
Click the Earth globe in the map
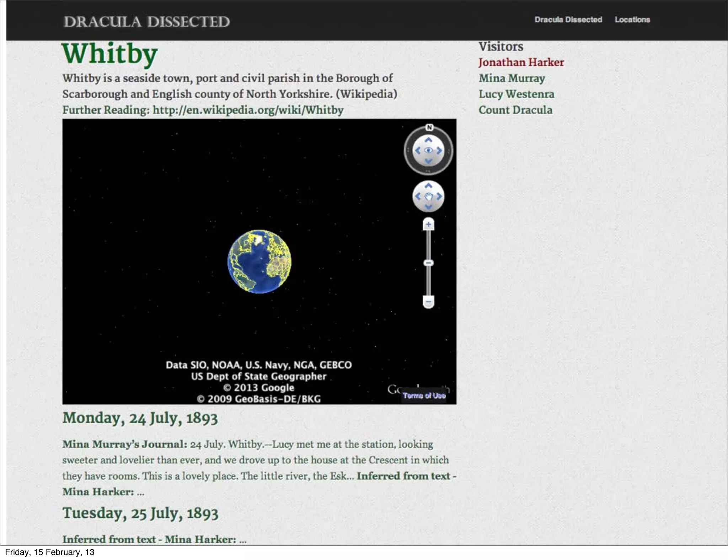click(x=259, y=262)
